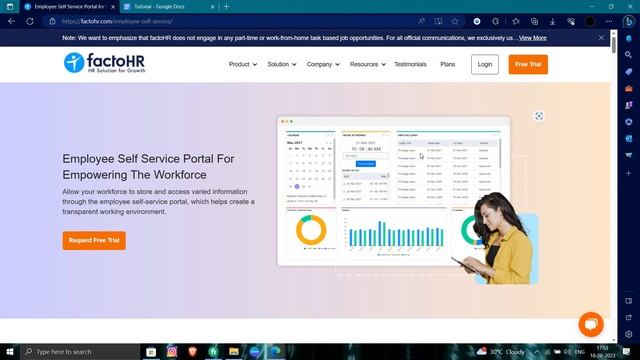Viewport: 640px width, 360px height.
Task: Expand the Company dropdown menu
Action: tap(323, 64)
